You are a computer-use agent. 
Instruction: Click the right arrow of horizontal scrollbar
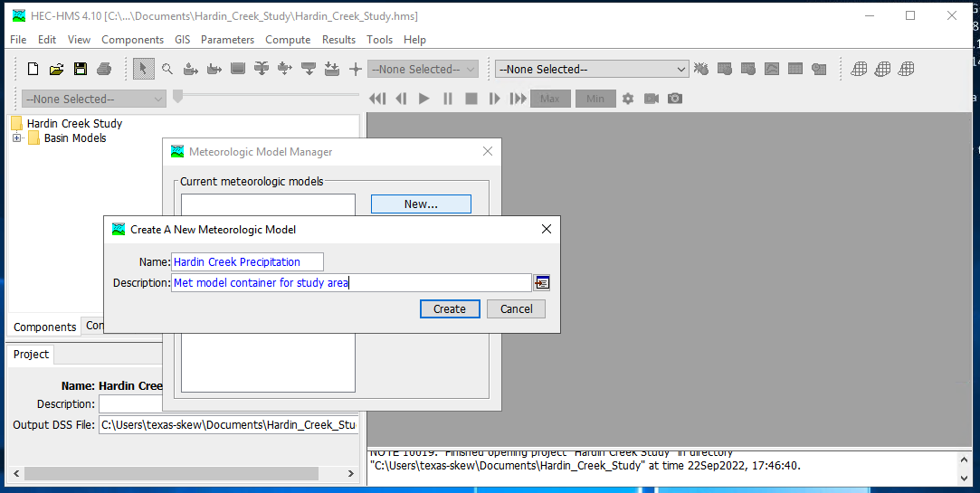click(x=351, y=474)
